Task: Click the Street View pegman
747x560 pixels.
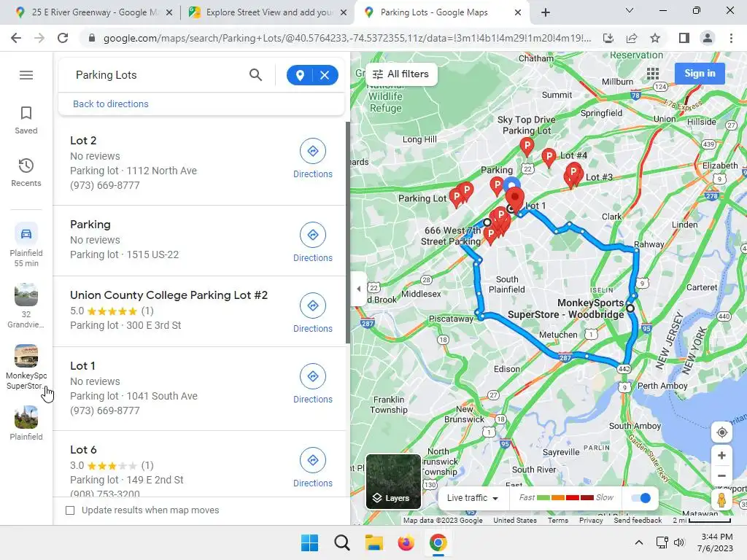Action: [x=721, y=500]
